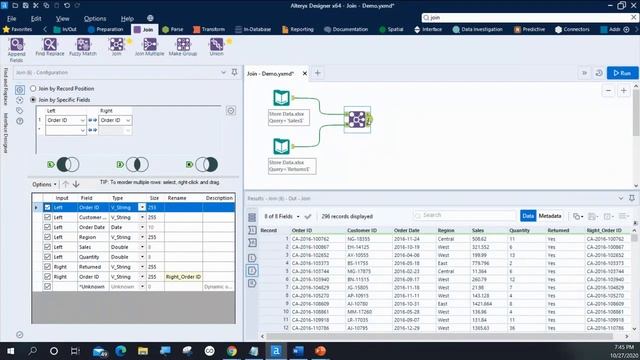This screenshot has height=360, width=640.
Task: Uncheck the Region field checkbox
Action: (47, 237)
